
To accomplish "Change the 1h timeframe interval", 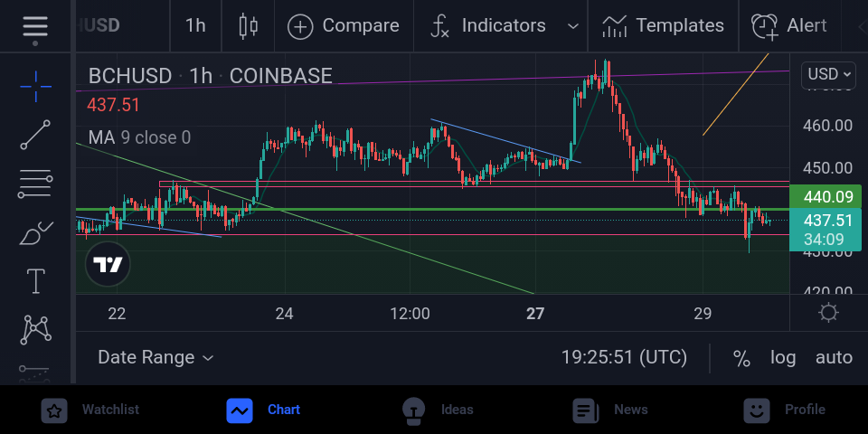I will [195, 26].
